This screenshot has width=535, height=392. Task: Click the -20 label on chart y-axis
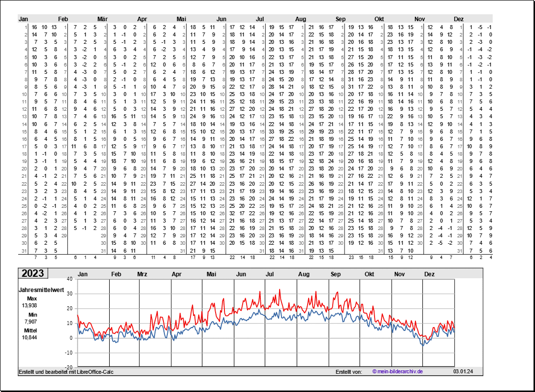[x=69, y=367]
